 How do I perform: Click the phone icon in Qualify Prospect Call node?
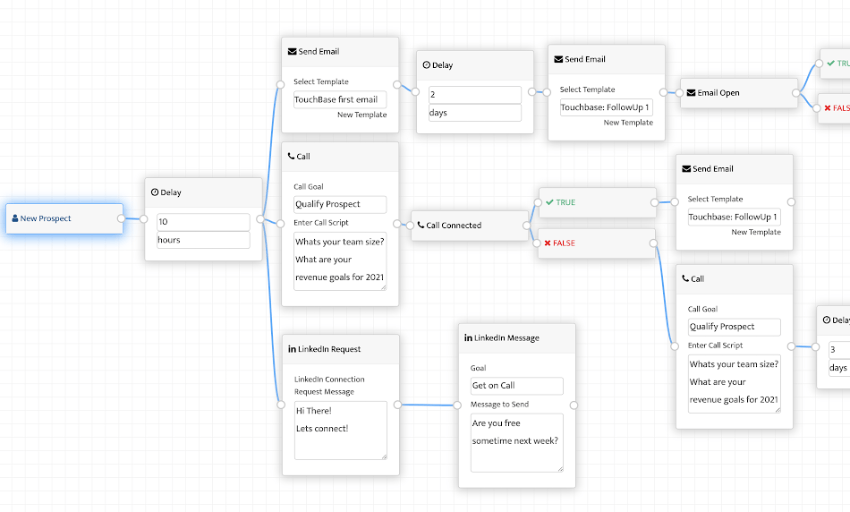291,156
